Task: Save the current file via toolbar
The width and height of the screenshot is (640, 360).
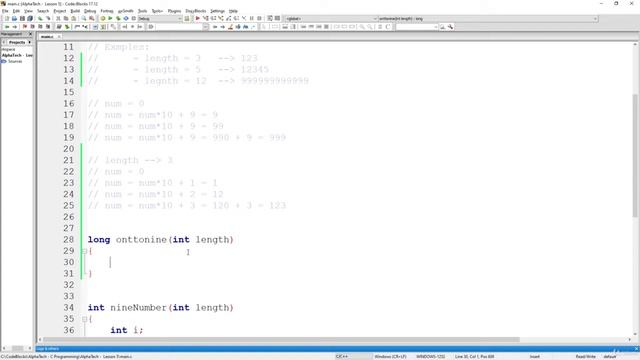Action: click(22, 18)
